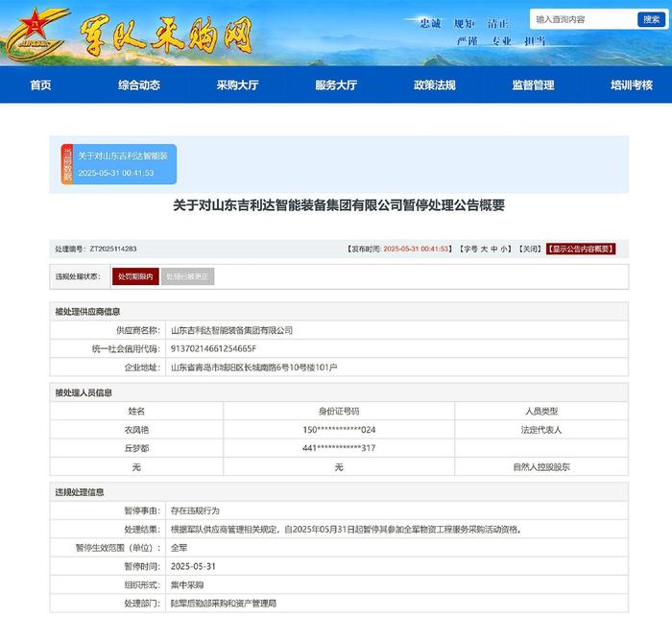
Task: Select 服务大厅 in the navigation bar
Action: 336,84
